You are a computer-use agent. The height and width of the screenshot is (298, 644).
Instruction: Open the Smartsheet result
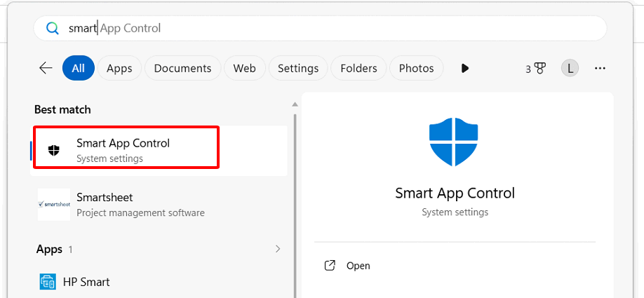coord(159,205)
